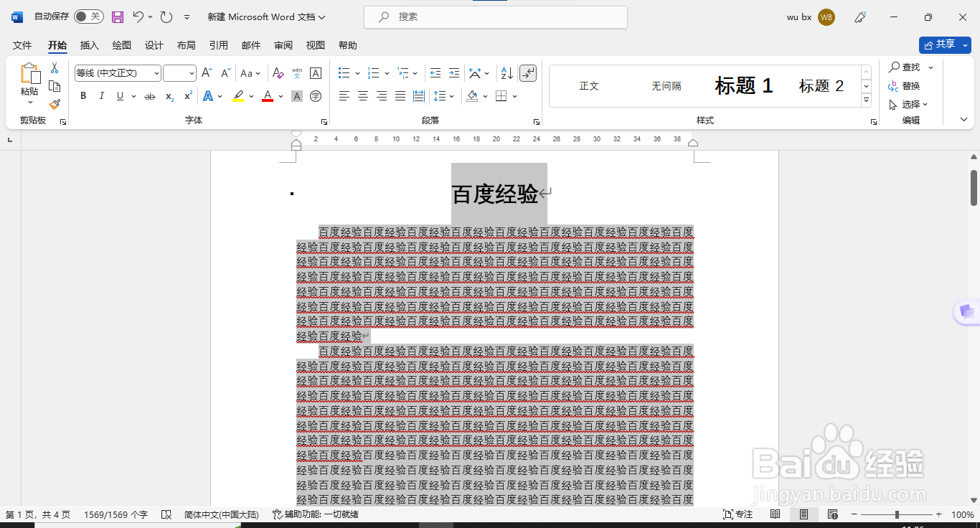Toggle italic formatting
980x528 pixels.
pos(102,96)
